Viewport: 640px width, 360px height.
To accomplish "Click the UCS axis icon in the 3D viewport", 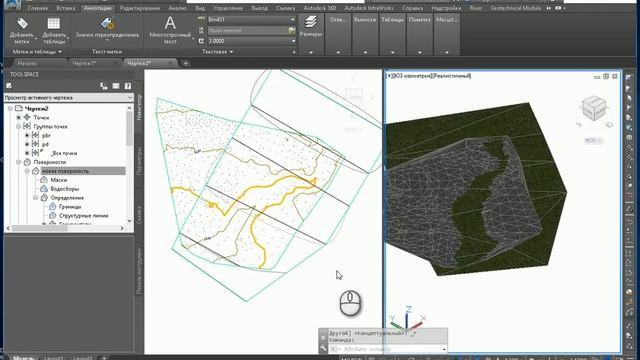I will [407, 318].
